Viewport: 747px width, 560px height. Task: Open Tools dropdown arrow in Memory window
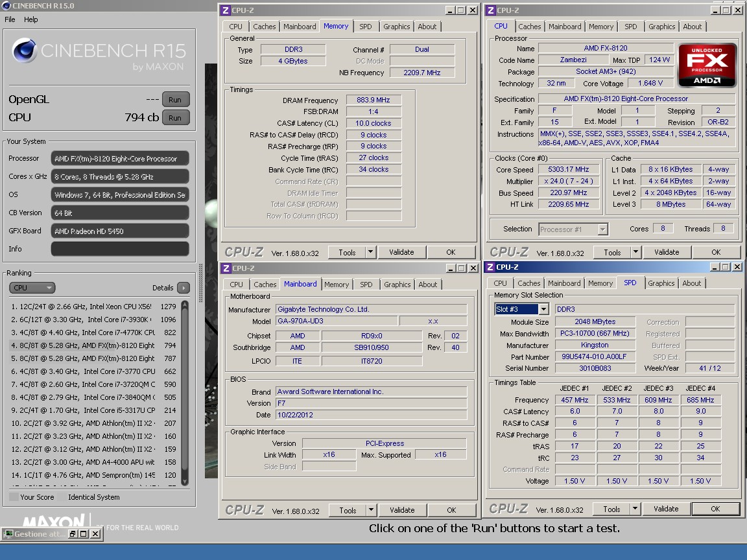(x=371, y=252)
